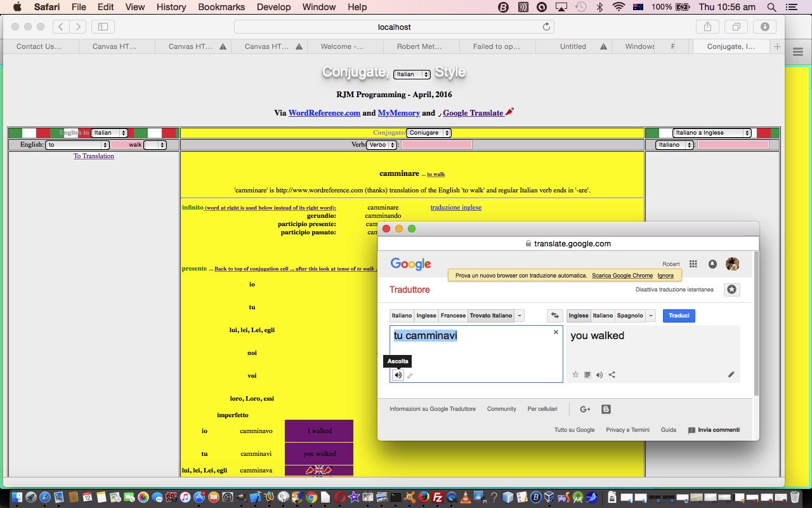Open the Google account avatar
The image size is (812, 508).
coord(733,264)
